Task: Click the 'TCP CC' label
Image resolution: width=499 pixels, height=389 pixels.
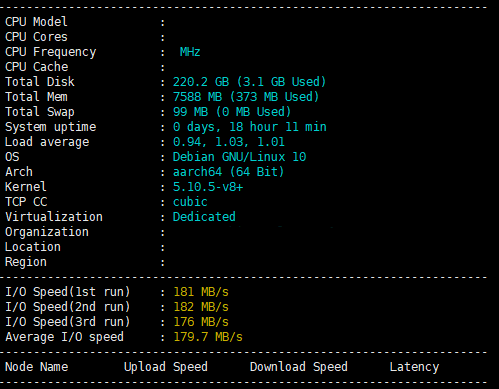Action: 26,202
